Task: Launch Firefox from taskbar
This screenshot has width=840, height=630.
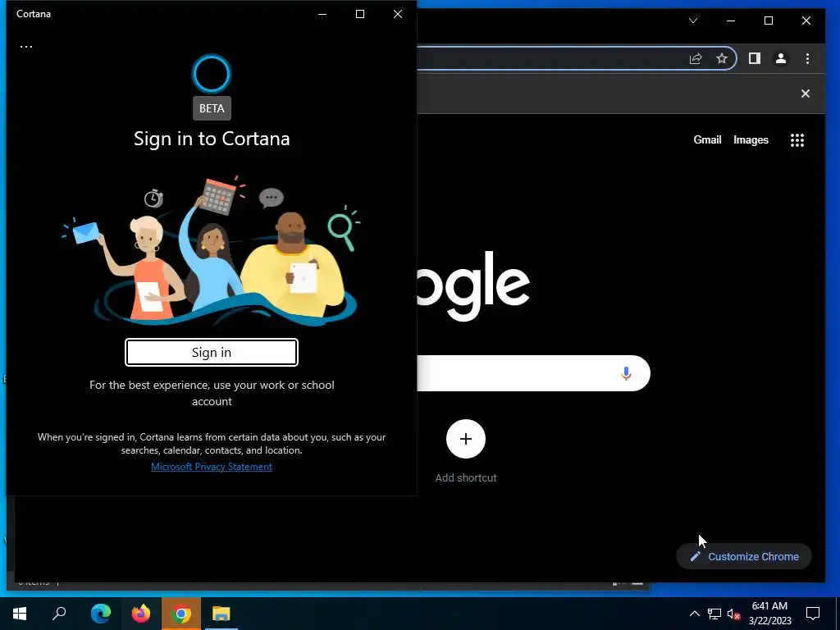Action: pos(141,614)
